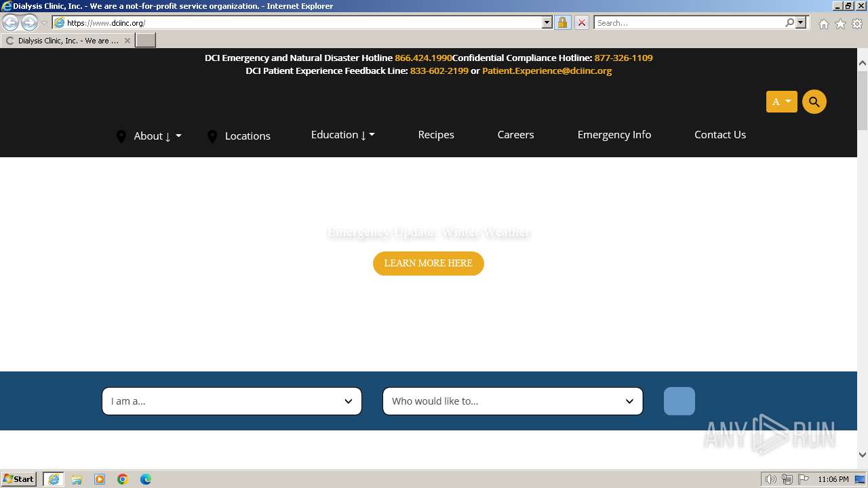This screenshot has height=488, width=868.
Task: Open Internet Explorer from the taskbar
Action: 53,479
